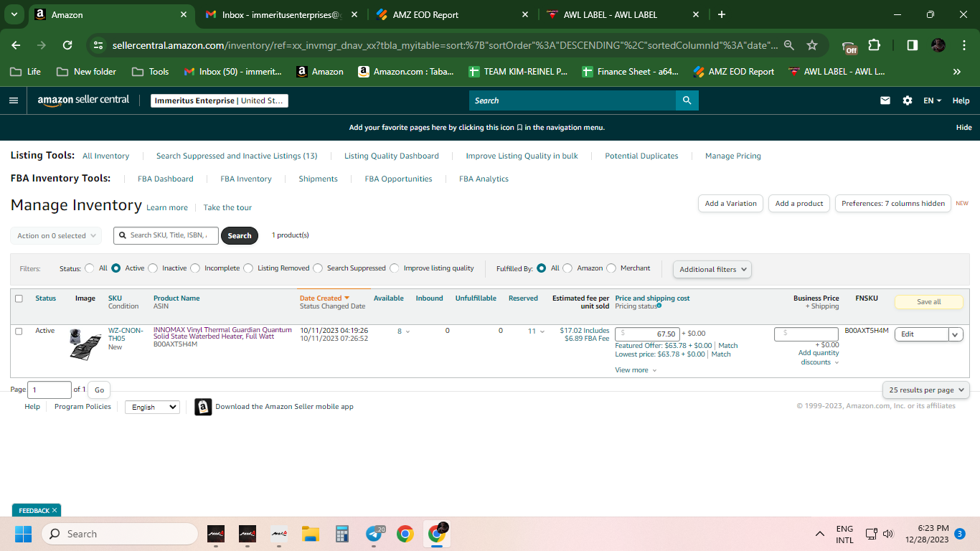Select the Incomplete status radio button

(x=195, y=268)
